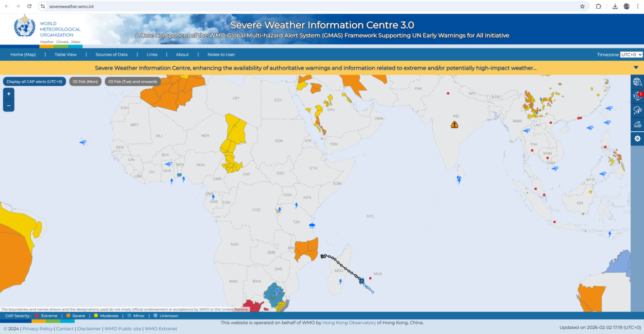Screen dimensions: 644x334
Task: Open Notes to User menu item
Action: click(221, 55)
